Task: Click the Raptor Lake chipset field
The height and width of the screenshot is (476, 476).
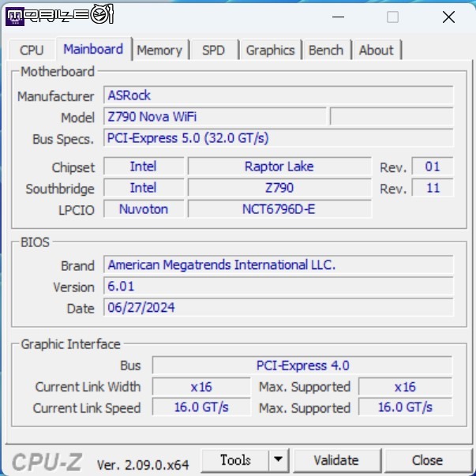Action: [279, 167]
